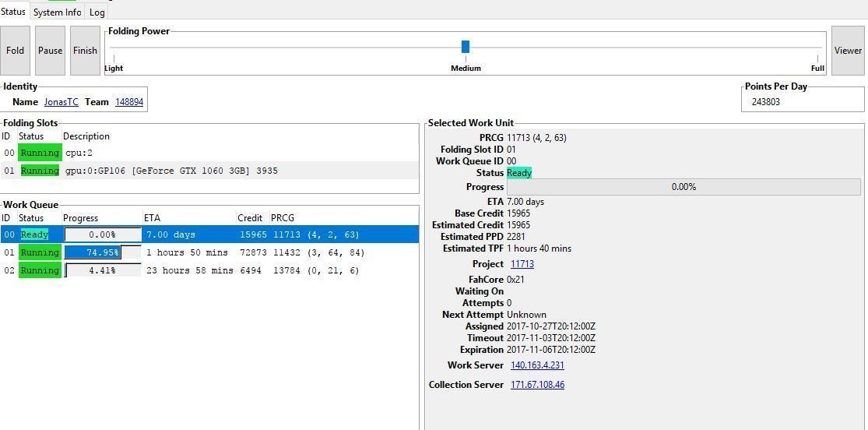Image resolution: width=868 pixels, height=430 pixels.
Task: Open Collection Server 171.67.108.46 link
Action: click(x=537, y=385)
